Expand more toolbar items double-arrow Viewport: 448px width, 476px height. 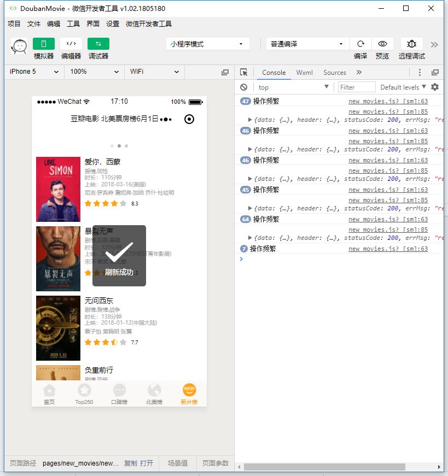tap(434, 45)
